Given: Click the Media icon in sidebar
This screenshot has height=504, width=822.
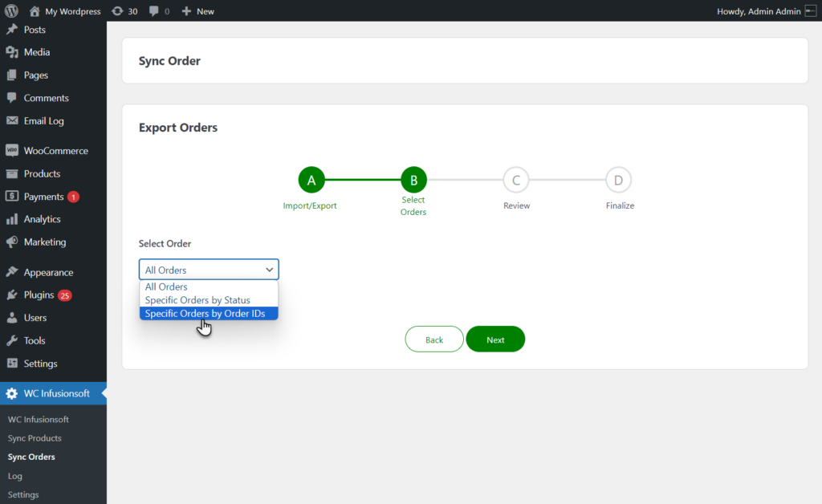Looking at the screenshot, I should (x=12, y=52).
